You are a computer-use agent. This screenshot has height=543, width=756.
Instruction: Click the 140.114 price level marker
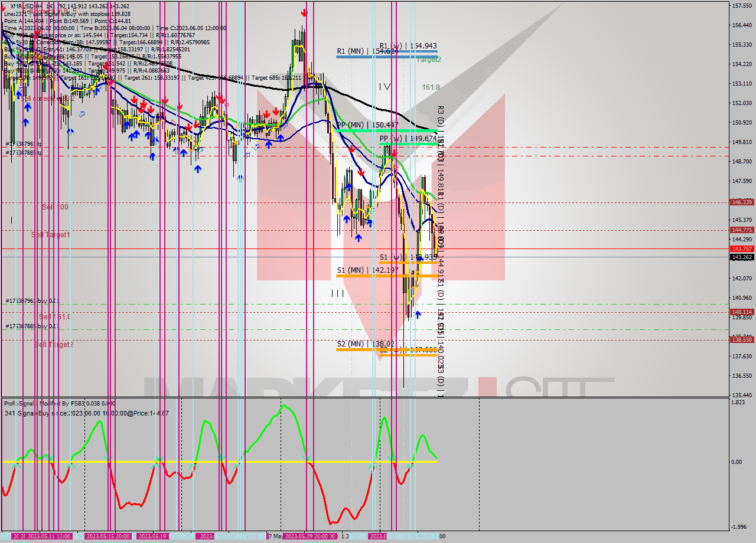741,312
